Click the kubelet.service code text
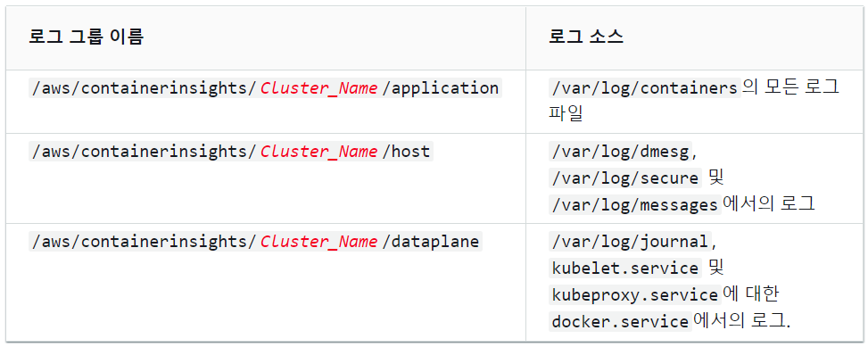Screen dimensions: 868x347 click(625, 269)
